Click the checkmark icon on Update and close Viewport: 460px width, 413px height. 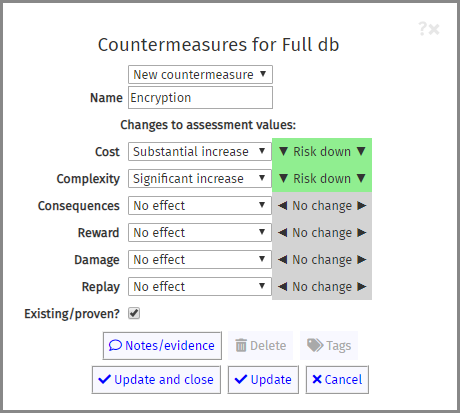pyautogui.click(x=104, y=379)
